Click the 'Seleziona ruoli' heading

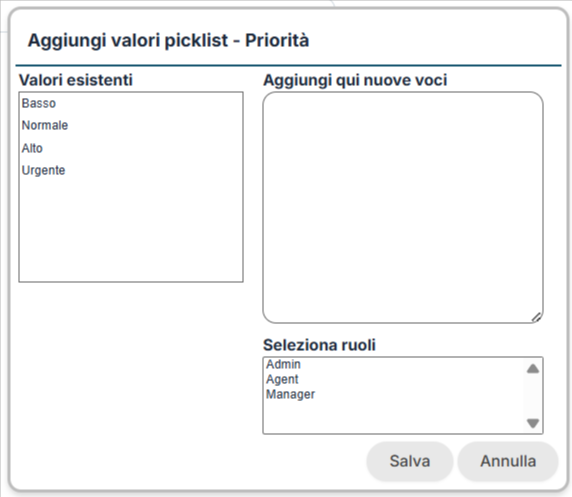319,345
